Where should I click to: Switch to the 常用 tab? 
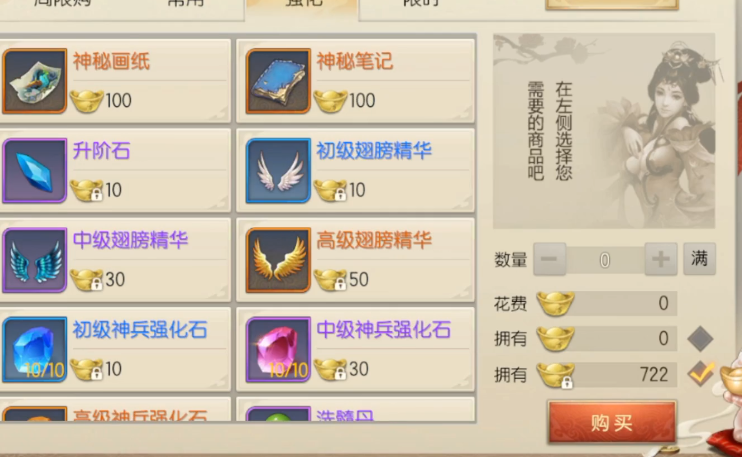click(x=186, y=4)
